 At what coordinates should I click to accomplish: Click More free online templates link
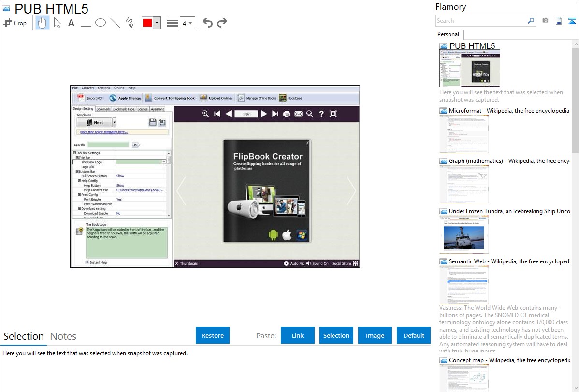(104, 132)
